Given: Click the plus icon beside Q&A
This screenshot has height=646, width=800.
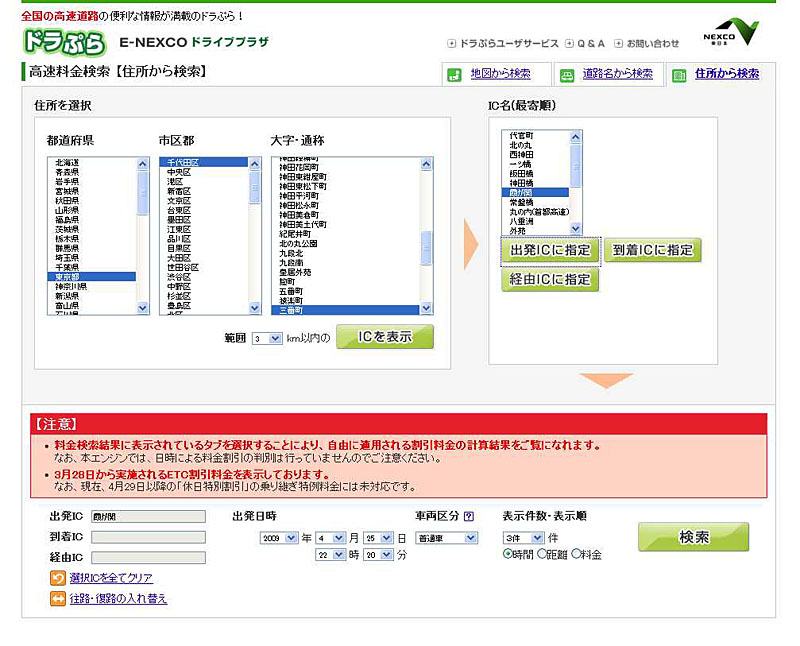Looking at the screenshot, I should point(569,44).
